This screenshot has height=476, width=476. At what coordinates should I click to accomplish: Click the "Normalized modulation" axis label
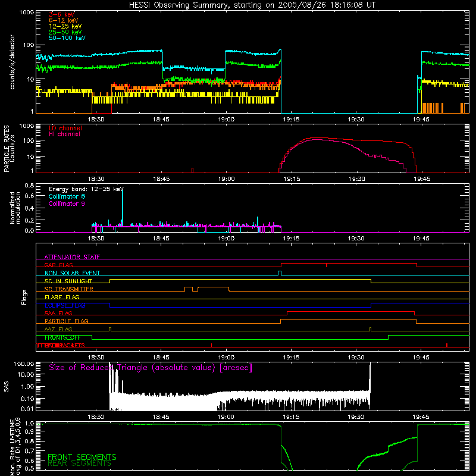(x=15, y=208)
